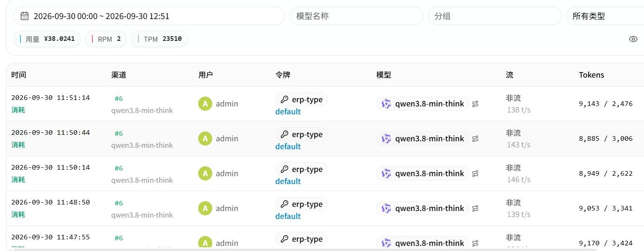The image size is (644, 251).
Task: Open default group link in 11:50:14 row
Action: tap(288, 181)
